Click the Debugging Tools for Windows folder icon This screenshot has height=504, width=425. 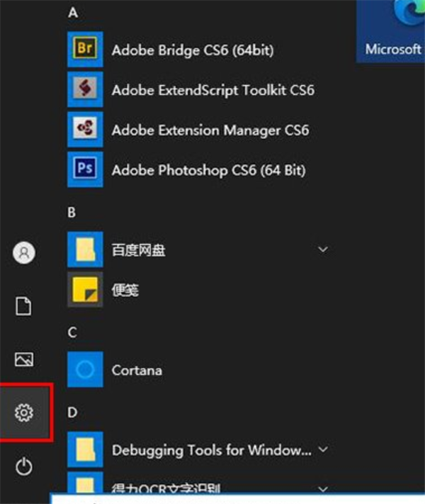[85, 449]
